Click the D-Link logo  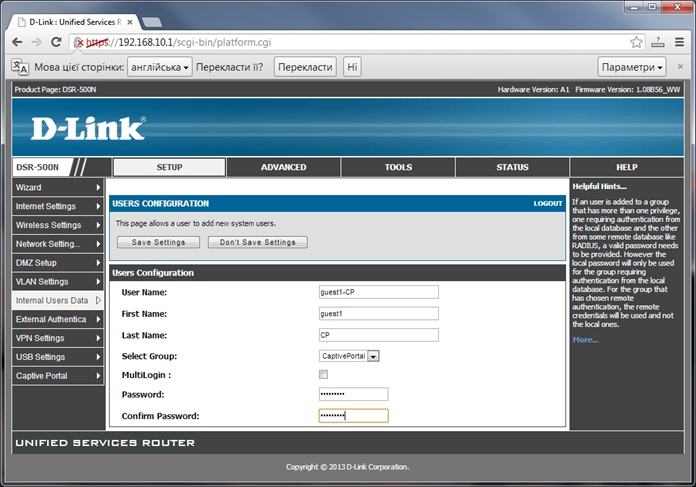coord(88,128)
